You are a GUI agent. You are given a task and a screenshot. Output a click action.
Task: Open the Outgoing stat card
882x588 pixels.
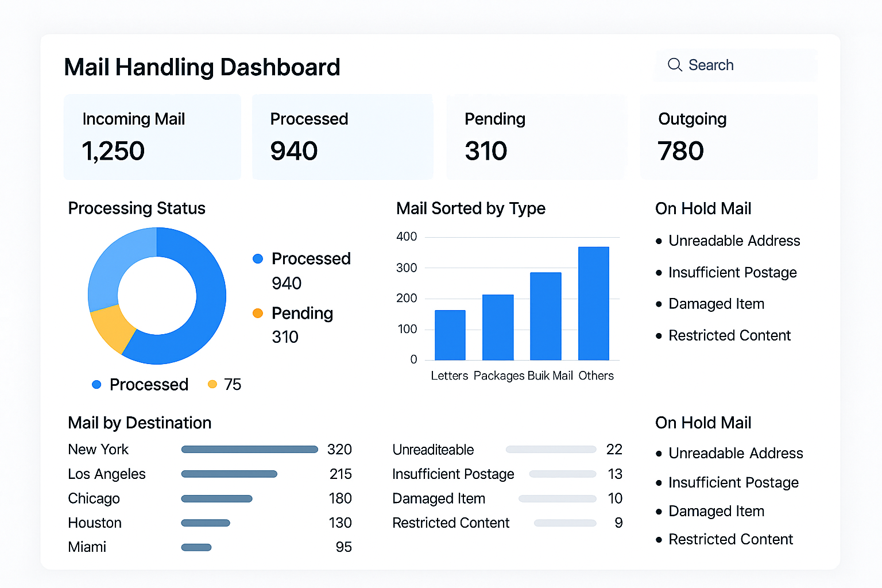click(x=728, y=137)
